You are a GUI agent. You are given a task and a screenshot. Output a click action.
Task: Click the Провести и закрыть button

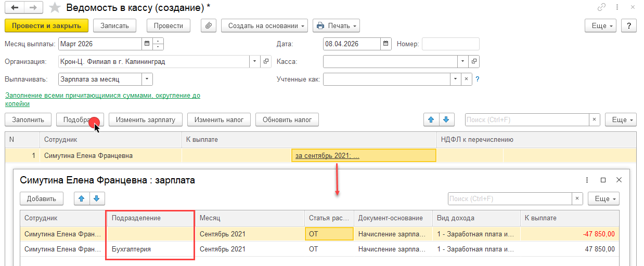tap(46, 25)
